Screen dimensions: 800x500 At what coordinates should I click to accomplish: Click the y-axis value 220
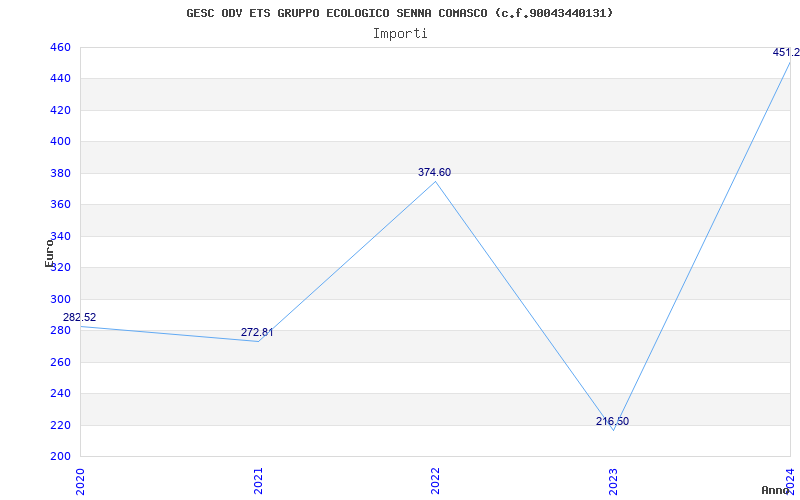(x=60, y=425)
